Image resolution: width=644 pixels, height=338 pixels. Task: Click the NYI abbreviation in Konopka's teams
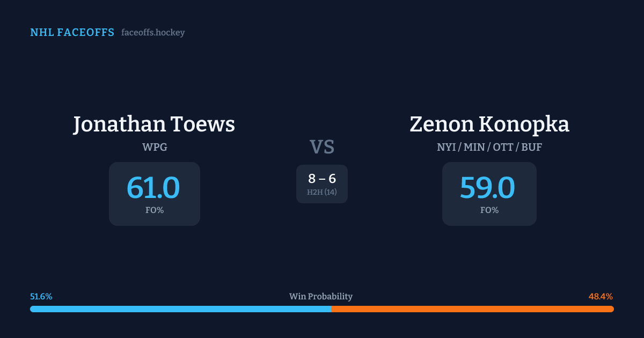click(446, 147)
